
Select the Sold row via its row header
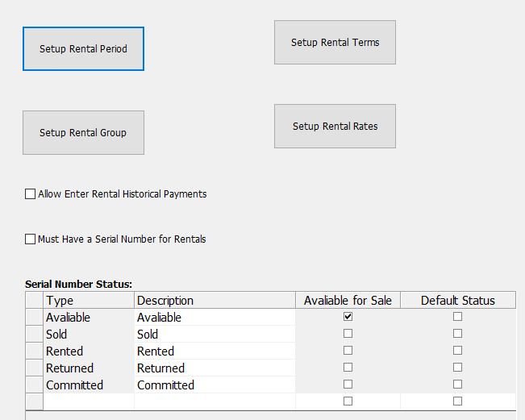point(34,334)
